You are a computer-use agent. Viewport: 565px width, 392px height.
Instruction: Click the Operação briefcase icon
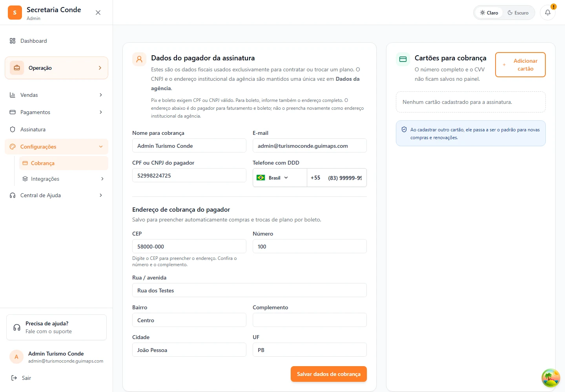(17, 68)
